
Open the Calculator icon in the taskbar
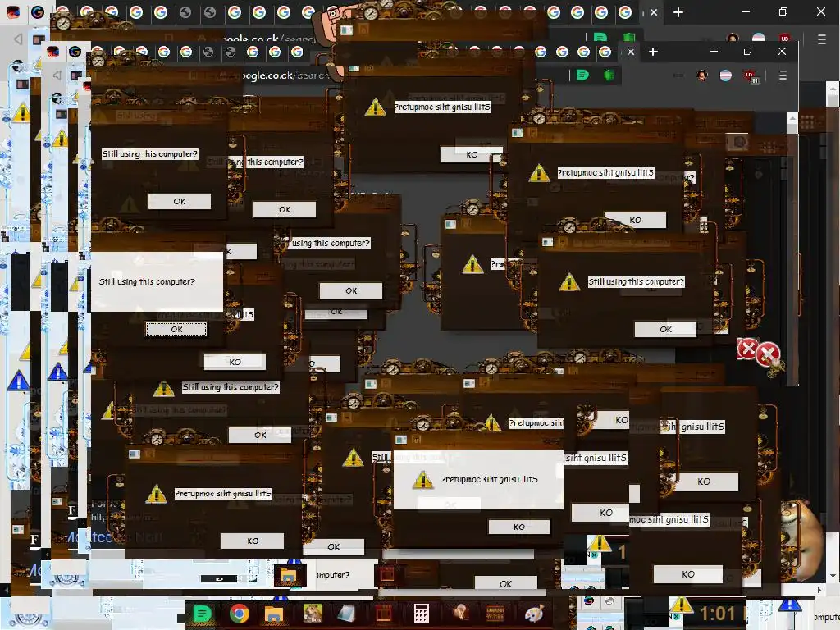(x=421, y=614)
